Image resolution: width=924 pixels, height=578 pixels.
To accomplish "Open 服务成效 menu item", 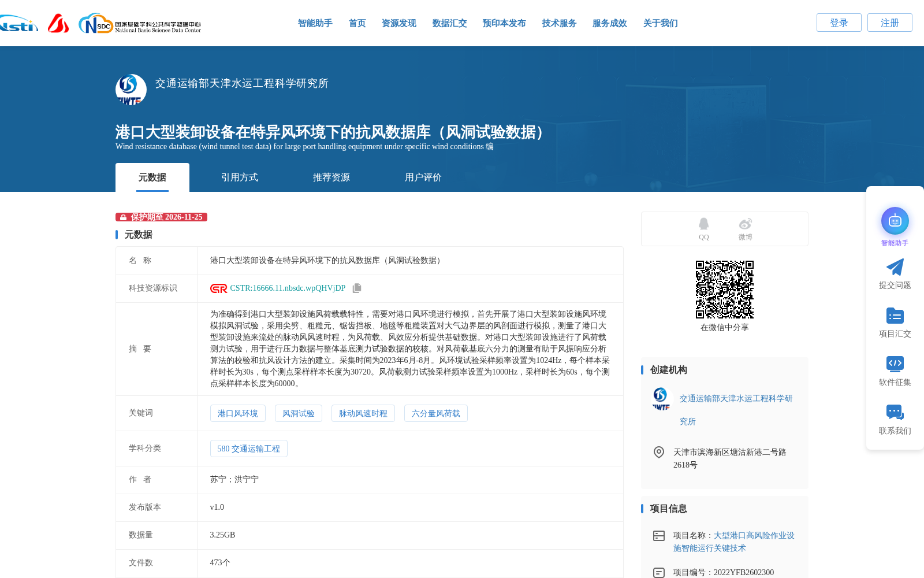I will [609, 23].
